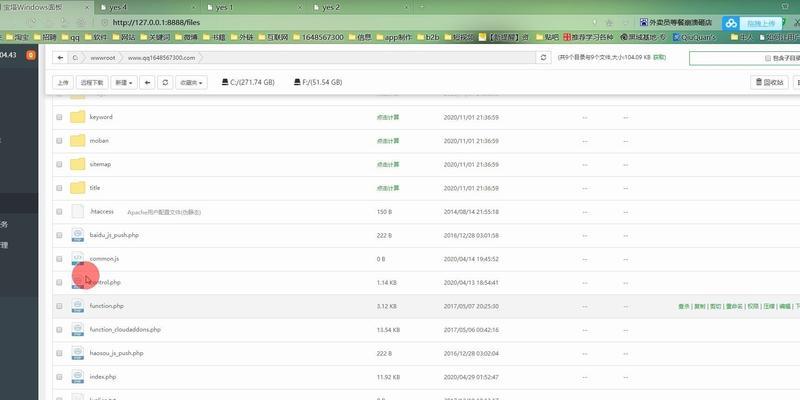The image size is (800, 400).
Task: Open the sitemap folder icon
Action: (x=78, y=164)
